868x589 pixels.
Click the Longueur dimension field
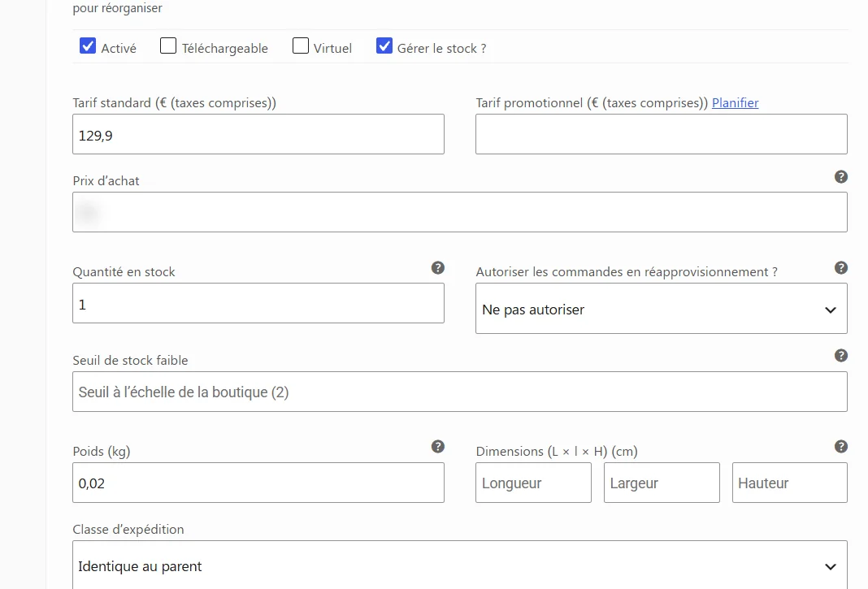(x=534, y=483)
